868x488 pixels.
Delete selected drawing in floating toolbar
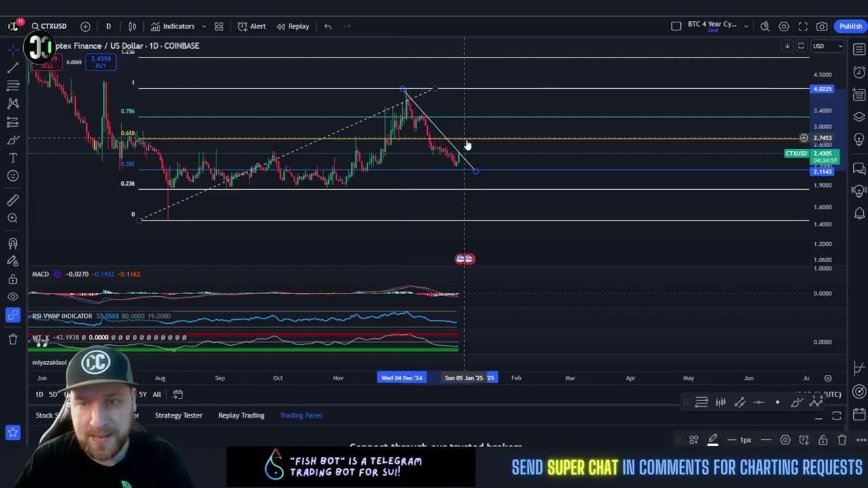pos(842,441)
